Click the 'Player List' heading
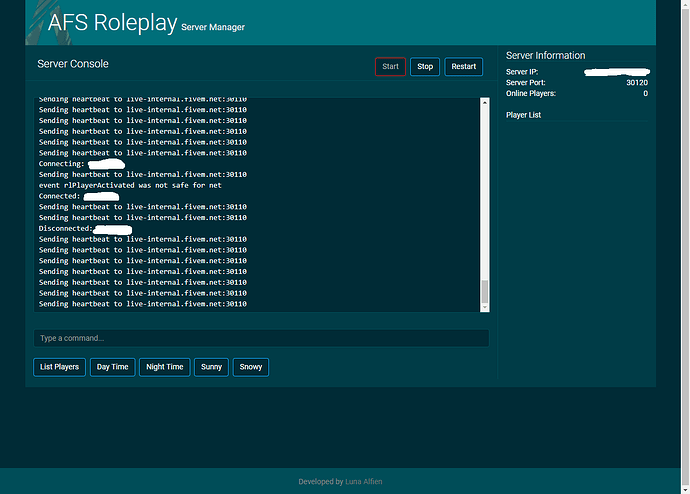This screenshot has width=690, height=494. point(523,115)
